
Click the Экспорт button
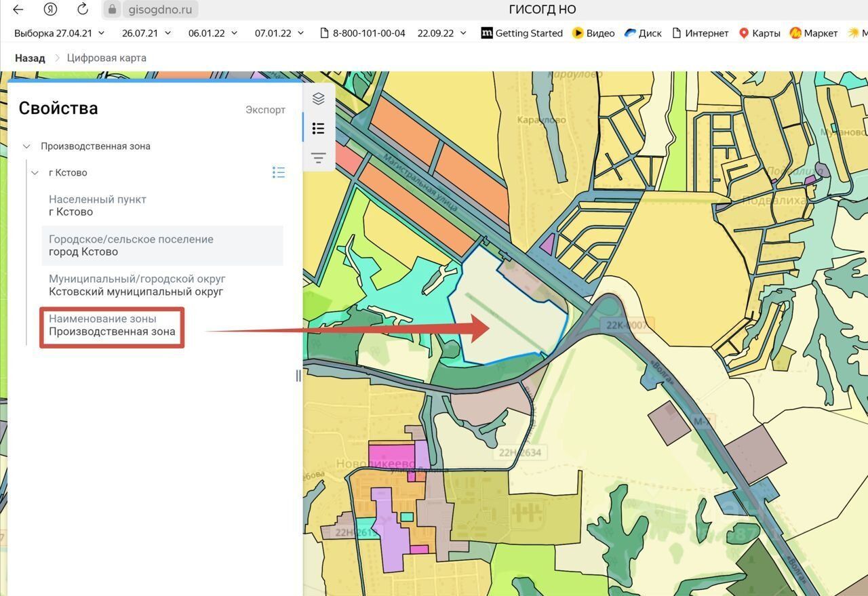click(x=265, y=110)
